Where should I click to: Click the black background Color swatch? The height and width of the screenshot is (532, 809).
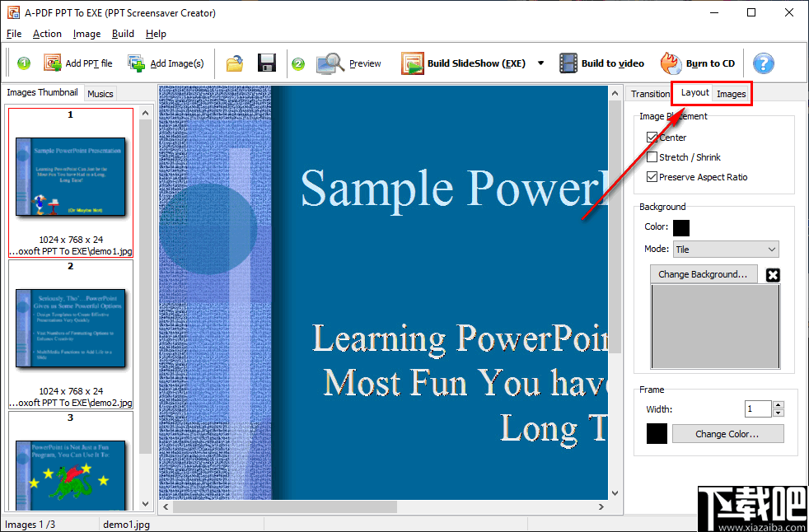pyautogui.click(x=681, y=226)
